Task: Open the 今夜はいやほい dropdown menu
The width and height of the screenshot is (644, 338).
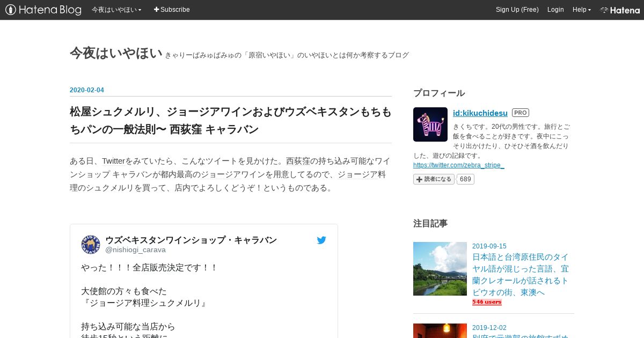Action: [x=116, y=10]
